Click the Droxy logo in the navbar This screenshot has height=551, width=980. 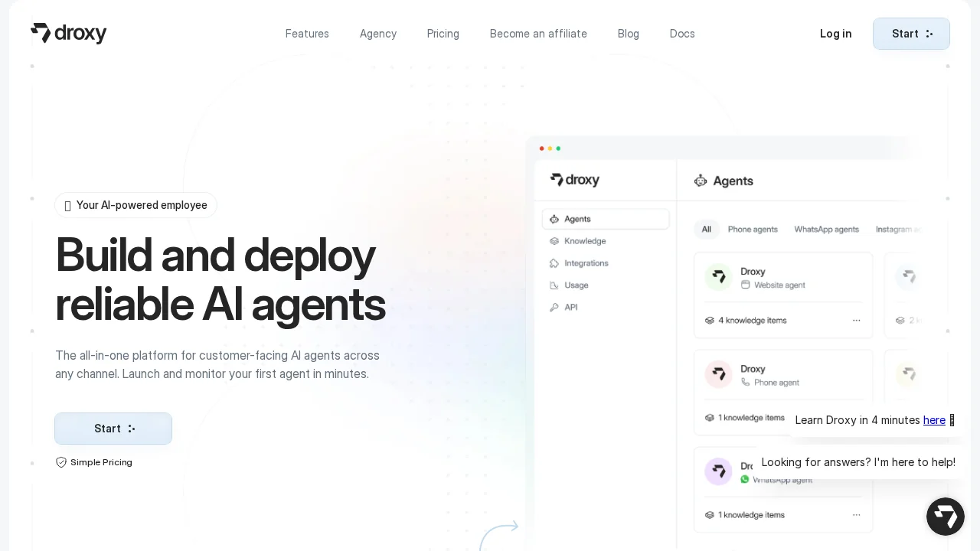68,34
